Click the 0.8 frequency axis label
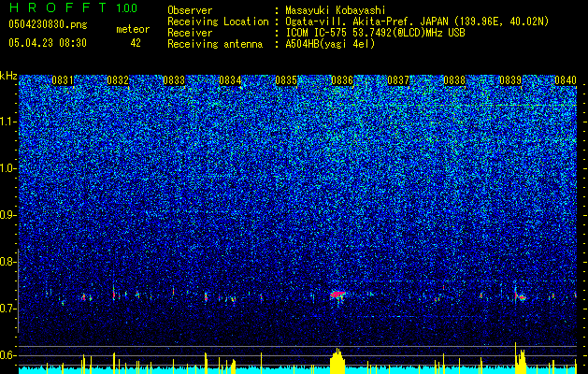This screenshot has height=374, width=588. (x=7, y=262)
